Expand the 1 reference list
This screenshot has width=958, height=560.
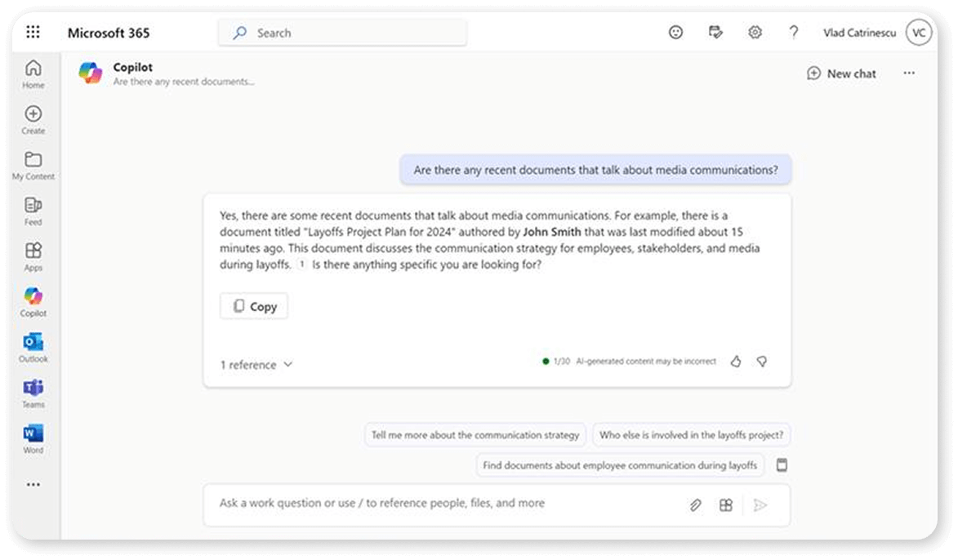(x=256, y=365)
